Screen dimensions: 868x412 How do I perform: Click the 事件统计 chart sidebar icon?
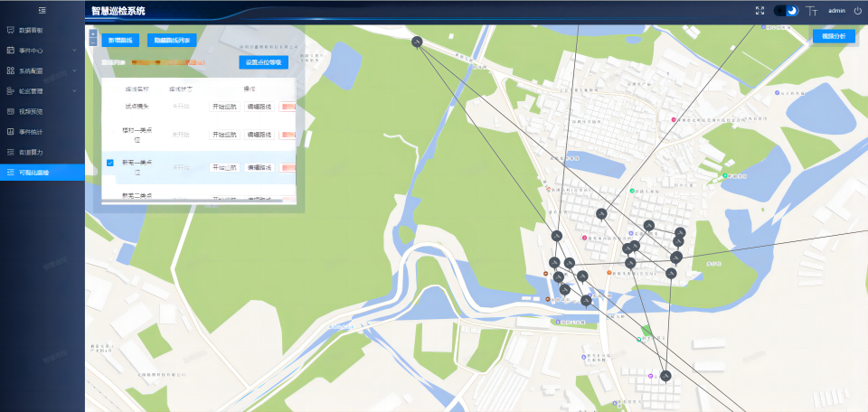10,132
